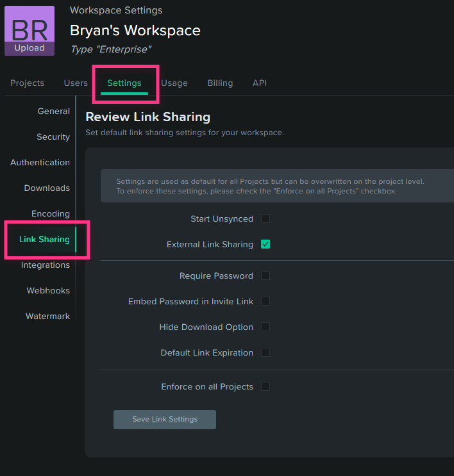Select the Settings tab
454x476 pixels.
(x=124, y=83)
